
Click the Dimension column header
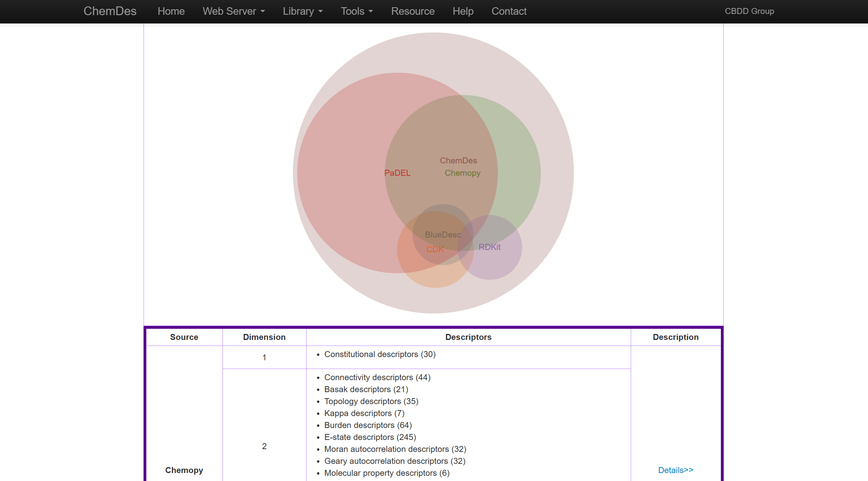pos(264,337)
